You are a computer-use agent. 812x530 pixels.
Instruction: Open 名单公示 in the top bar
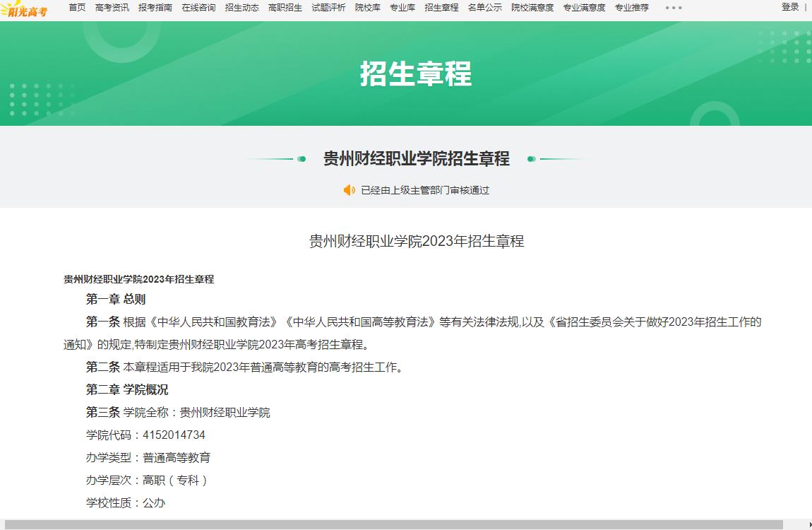tap(484, 8)
